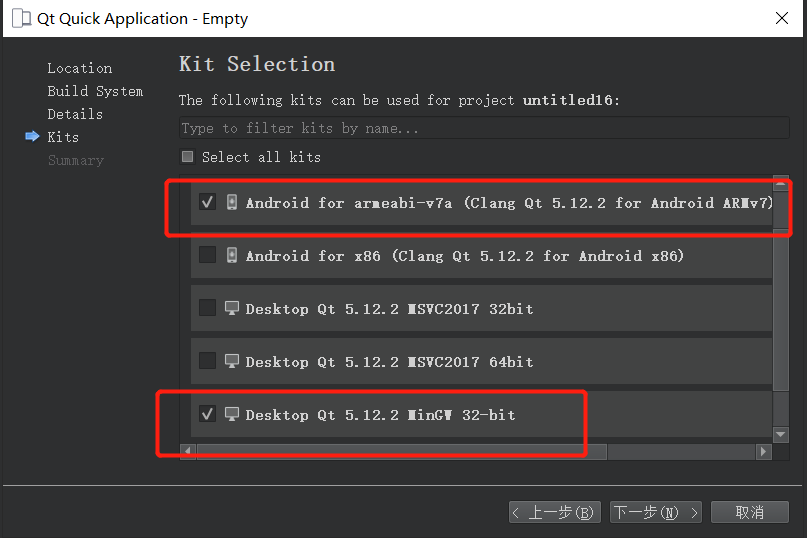The image size is (807, 538).
Task: Enable Desktop Qt 5.12.2 MSVC2017 32bit kit
Action: pos(207,308)
